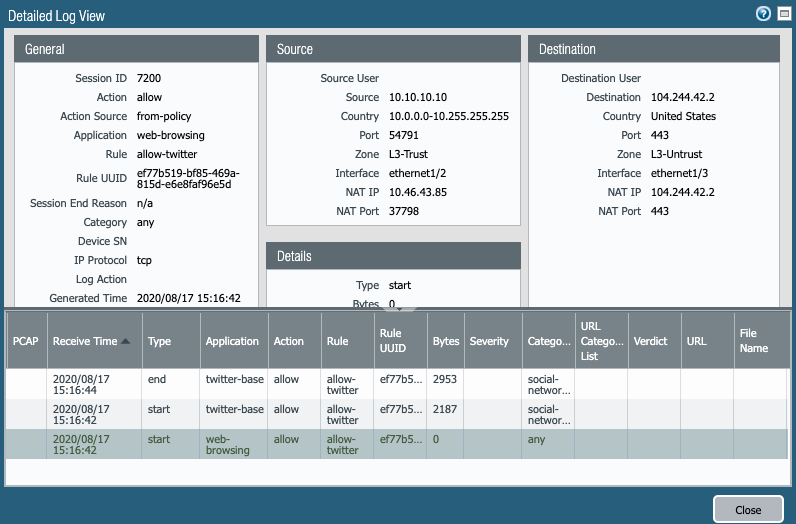Click the General panel header
This screenshot has height=524, width=796.
[x=136, y=49]
